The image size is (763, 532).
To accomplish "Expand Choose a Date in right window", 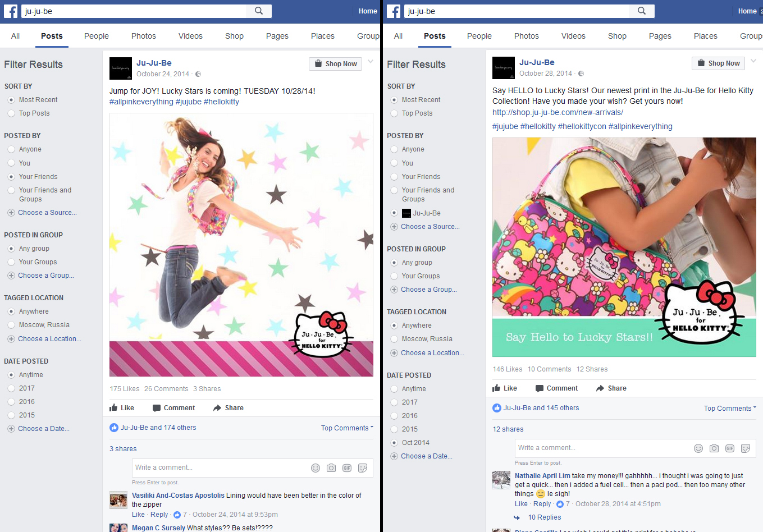I will [x=427, y=456].
